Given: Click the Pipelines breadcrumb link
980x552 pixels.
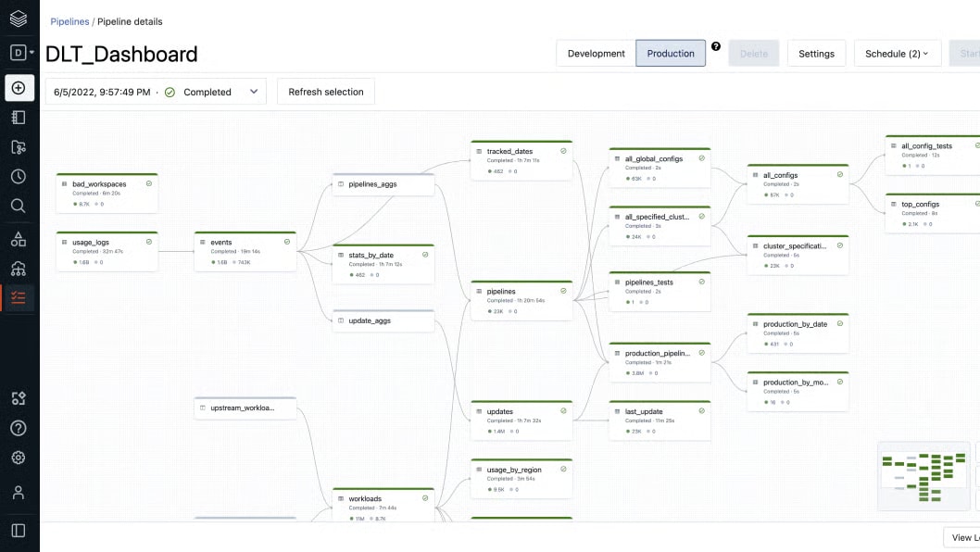Looking at the screenshot, I should (69, 21).
